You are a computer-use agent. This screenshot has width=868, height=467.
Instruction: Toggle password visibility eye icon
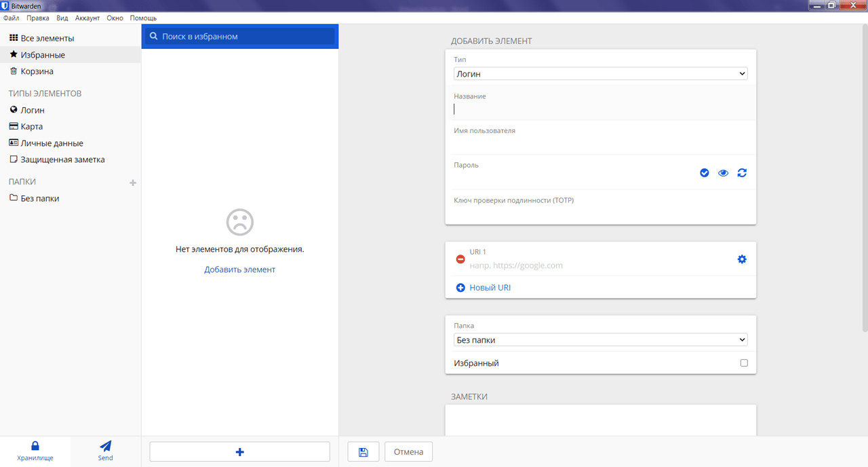click(x=724, y=173)
